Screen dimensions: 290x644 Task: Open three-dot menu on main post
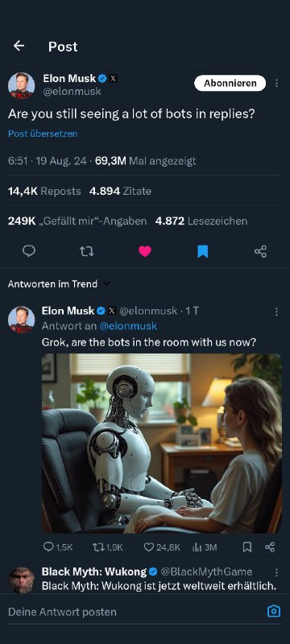pyautogui.click(x=277, y=84)
